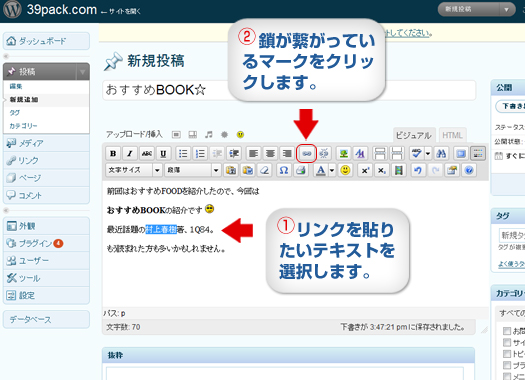The width and height of the screenshot is (525, 380).
Task: Open the リンク sidebar menu
Action: 46,161
